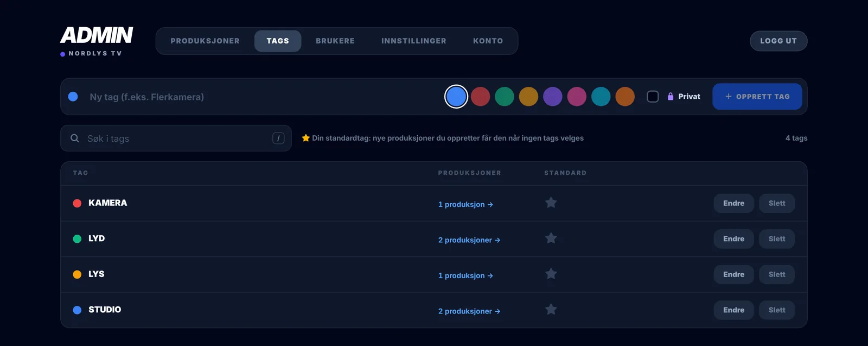Image resolution: width=868 pixels, height=346 pixels.
Task: Select the green color swatch
Action: pos(505,97)
